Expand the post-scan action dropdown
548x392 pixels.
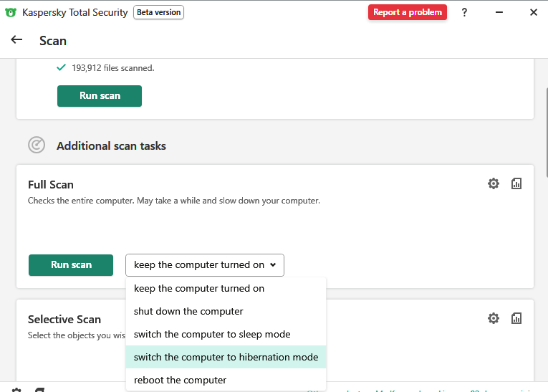point(205,265)
